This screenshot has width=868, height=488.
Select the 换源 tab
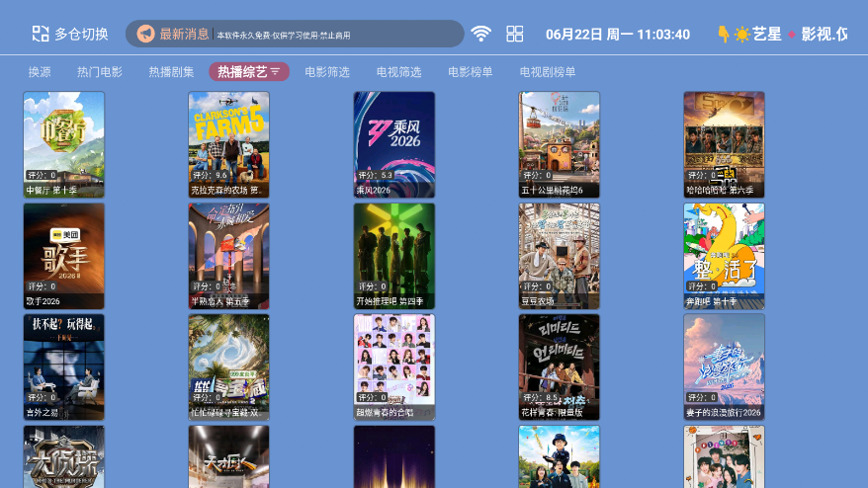[x=40, y=72]
